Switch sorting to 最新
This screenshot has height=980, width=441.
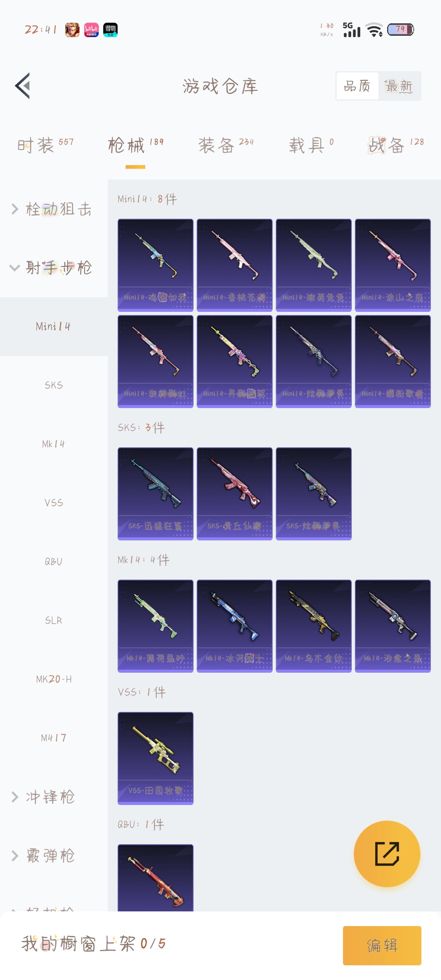399,86
